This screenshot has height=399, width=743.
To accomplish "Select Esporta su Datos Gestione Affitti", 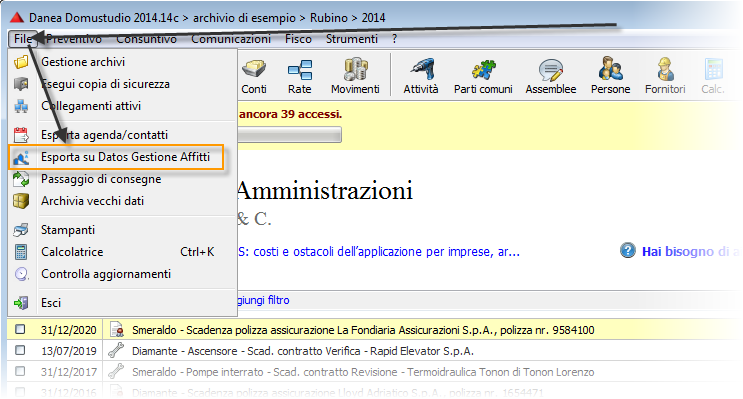I will [x=126, y=157].
